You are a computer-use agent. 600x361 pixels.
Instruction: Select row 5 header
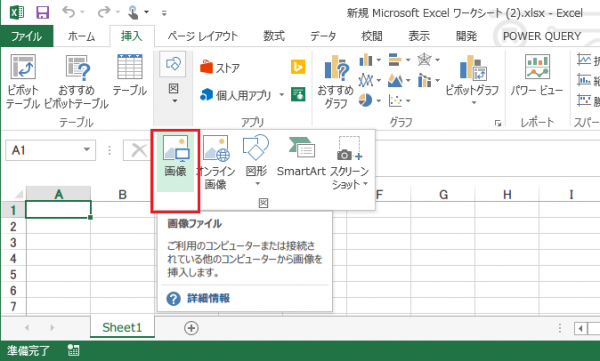pos(13,274)
